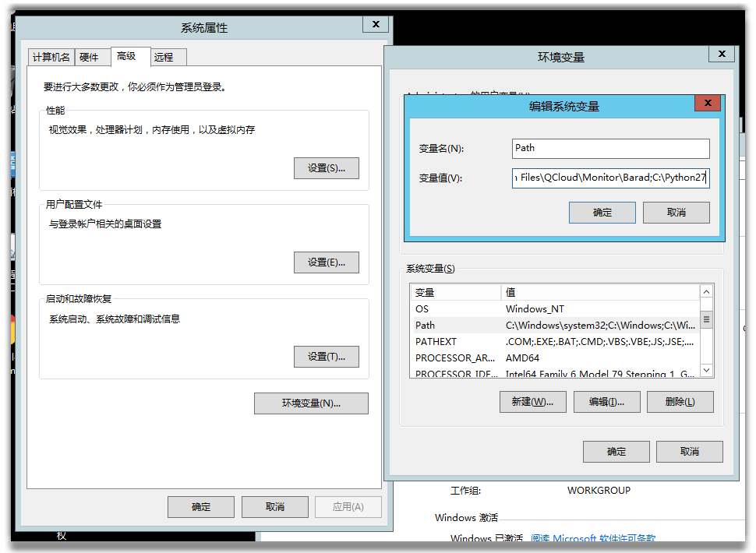
Task: Delete selected variable with 删除(L)
Action: pos(680,401)
